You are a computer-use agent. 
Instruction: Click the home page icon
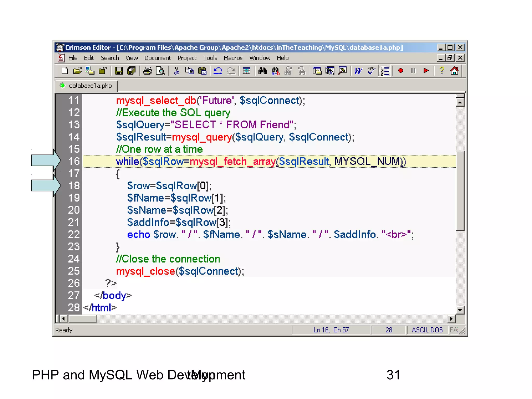click(455, 71)
